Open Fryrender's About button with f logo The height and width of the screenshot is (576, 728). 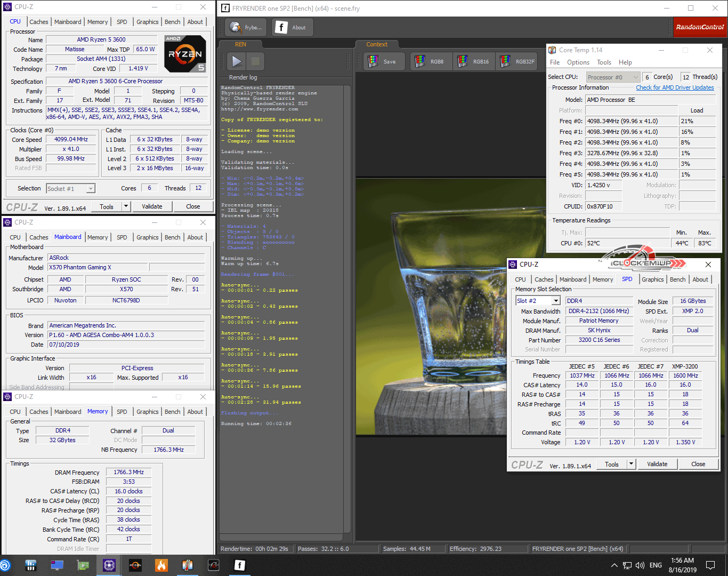(293, 27)
